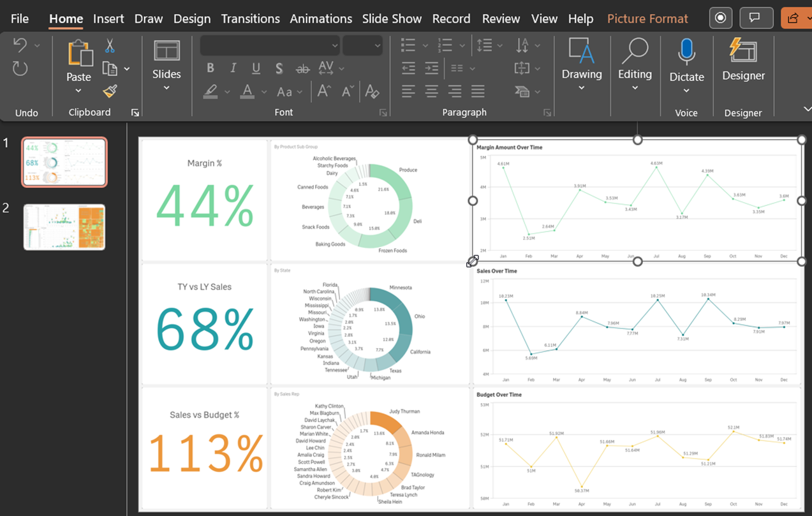This screenshot has width=812, height=516.
Task: Click the Cut scissors icon
Action: [x=110, y=46]
